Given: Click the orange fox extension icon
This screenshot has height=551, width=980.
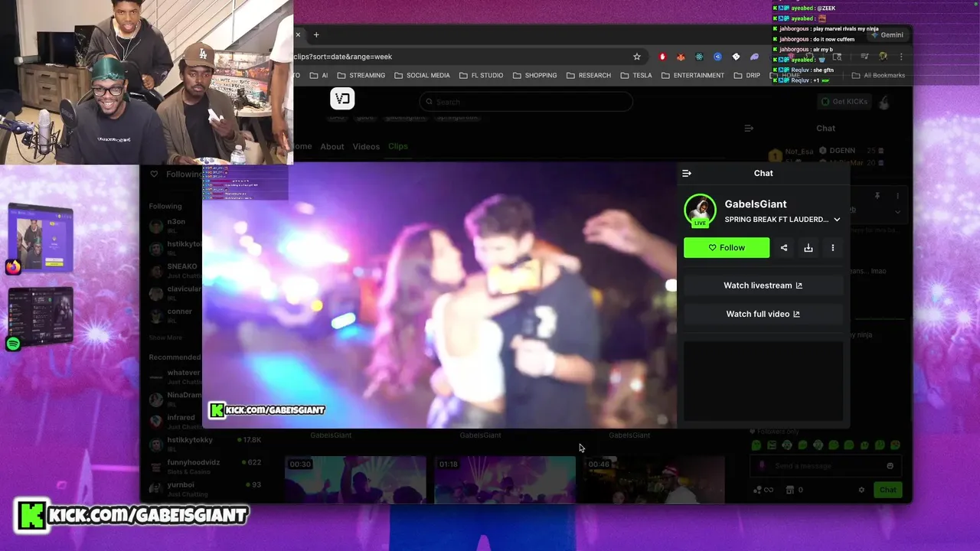Looking at the screenshot, I should click(x=681, y=57).
